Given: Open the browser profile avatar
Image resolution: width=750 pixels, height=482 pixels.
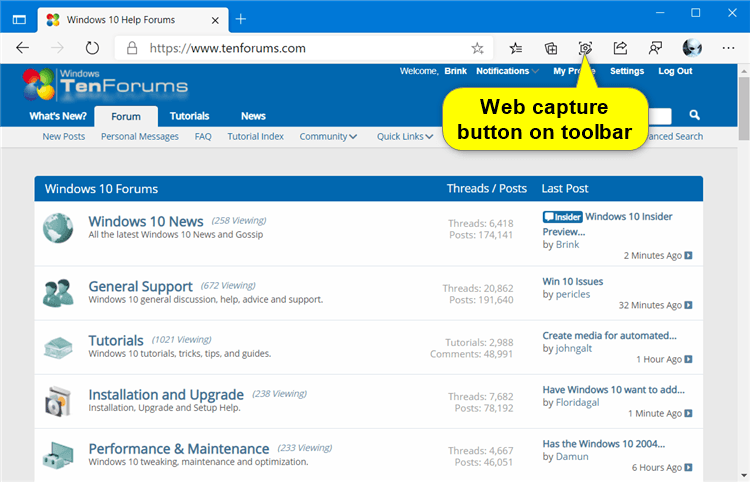Looking at the screenshot, I should pyautogui.click(x=692, y=48).
